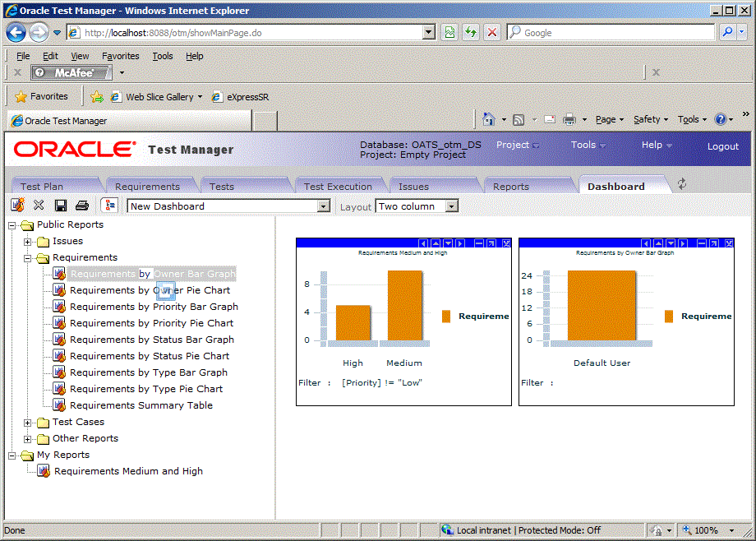Click the orange legend swatch in Owner Bar Graph
Screen dimensions: 756x541
(x=669, y=316)
